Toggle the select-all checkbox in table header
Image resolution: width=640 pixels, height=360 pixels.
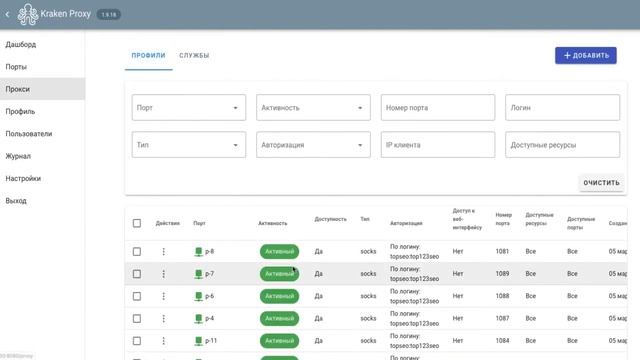coord(137,223)
